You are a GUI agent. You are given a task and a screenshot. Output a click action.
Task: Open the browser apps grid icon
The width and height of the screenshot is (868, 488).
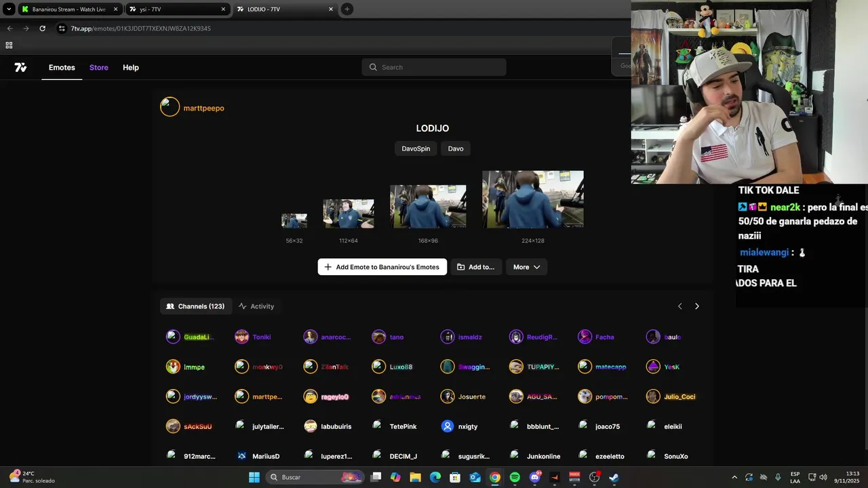9,45
